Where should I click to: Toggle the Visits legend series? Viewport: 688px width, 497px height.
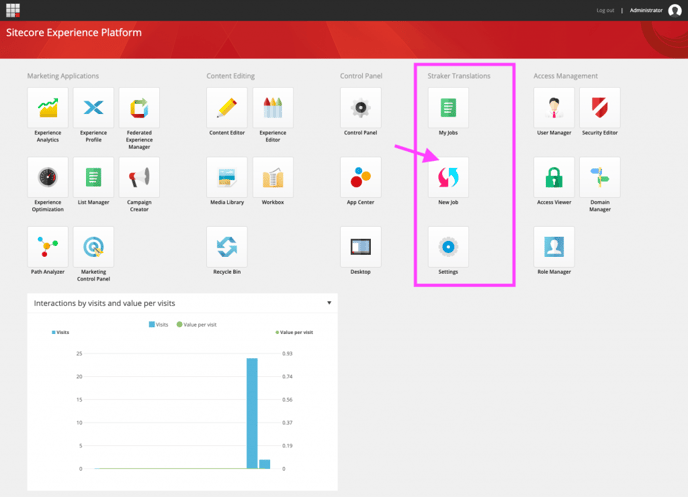158,325
